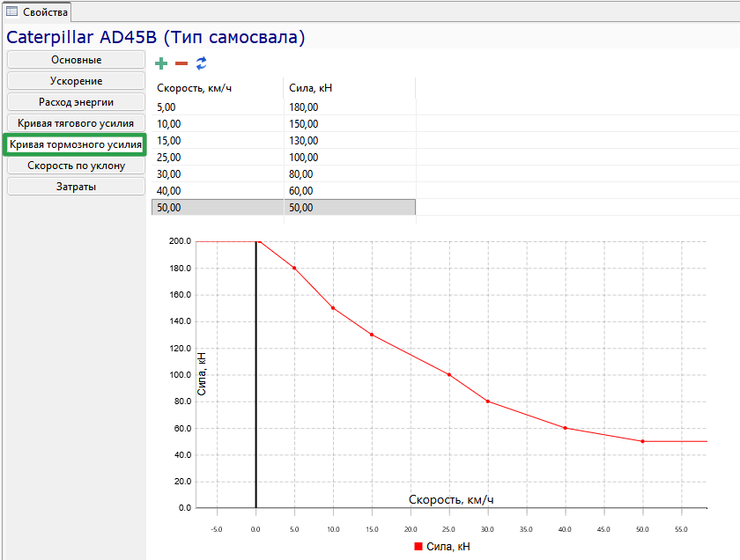Click the Скорость, км/ч axis title on chart
This screenshot has width=740, height=560.
pos(451,499)
